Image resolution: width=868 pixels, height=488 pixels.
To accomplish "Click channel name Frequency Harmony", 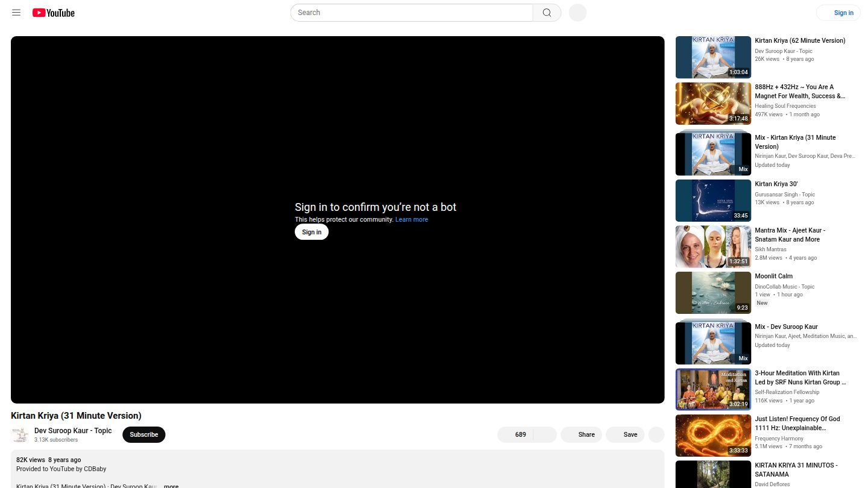I will pos(779,439).
